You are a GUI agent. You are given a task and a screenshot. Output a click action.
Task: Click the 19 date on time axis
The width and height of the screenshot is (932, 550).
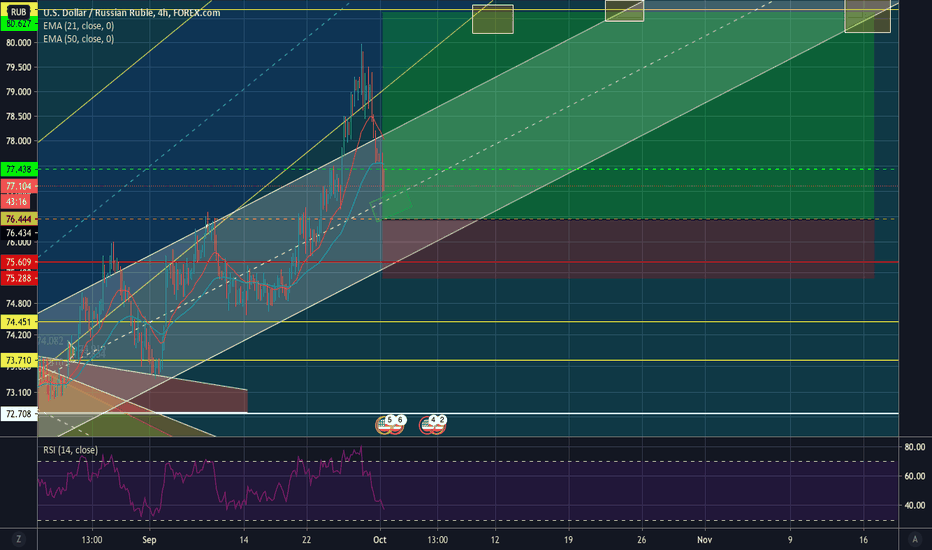[568, 539]
